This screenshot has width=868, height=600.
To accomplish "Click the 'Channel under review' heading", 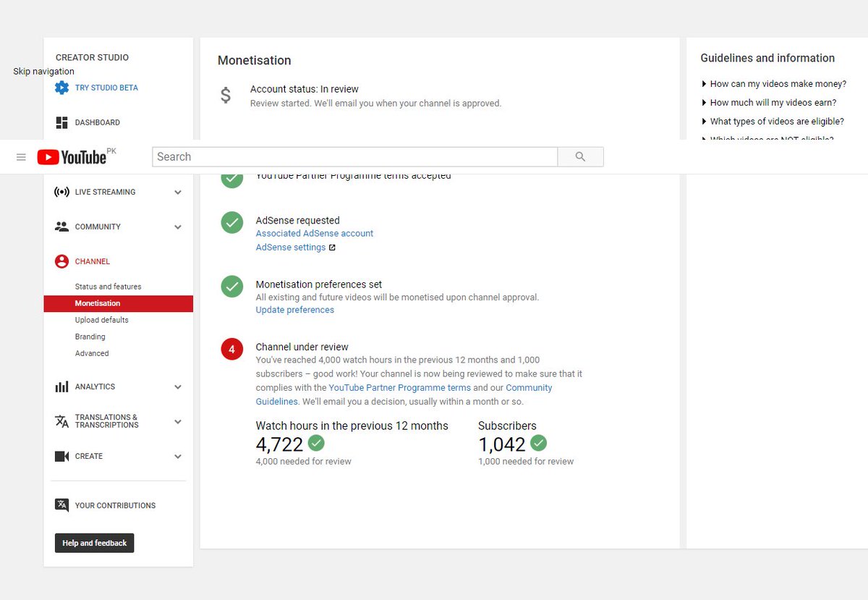I will point(302,347).
